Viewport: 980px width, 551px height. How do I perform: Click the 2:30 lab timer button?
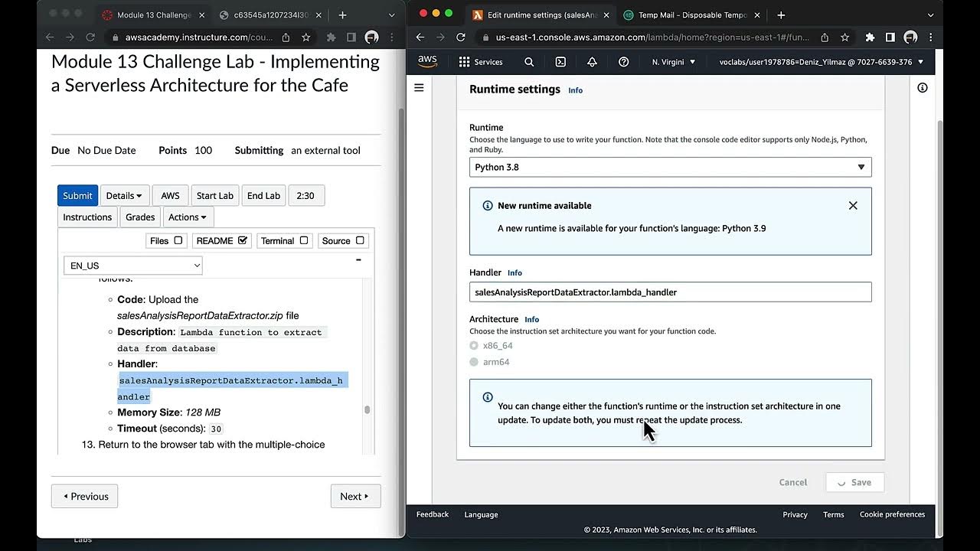[x=305, y=196]
